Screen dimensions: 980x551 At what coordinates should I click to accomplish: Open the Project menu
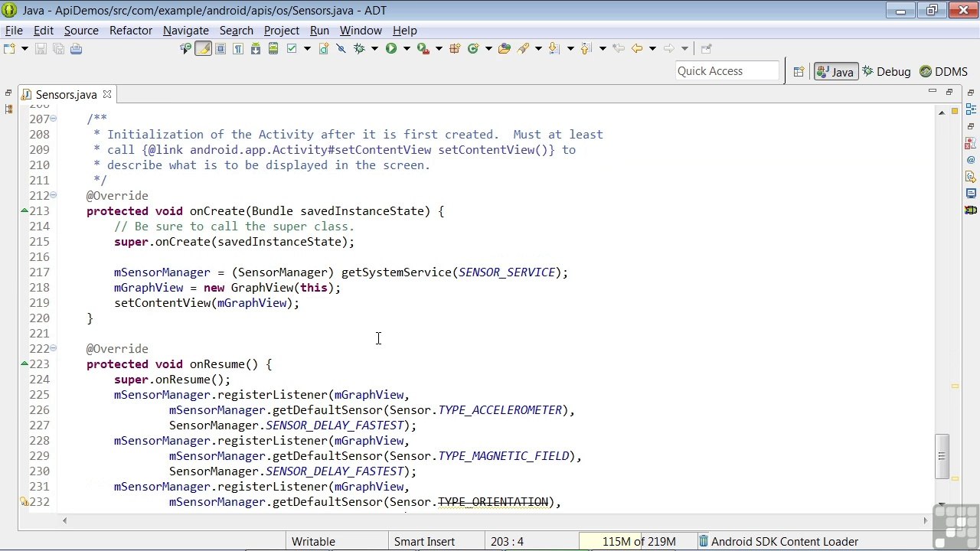282,31
